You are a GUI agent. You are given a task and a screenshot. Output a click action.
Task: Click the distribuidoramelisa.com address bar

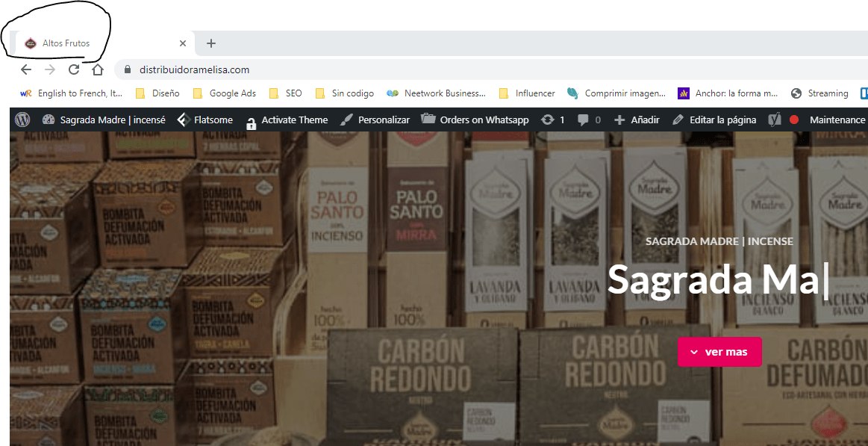tap(491, 69)
